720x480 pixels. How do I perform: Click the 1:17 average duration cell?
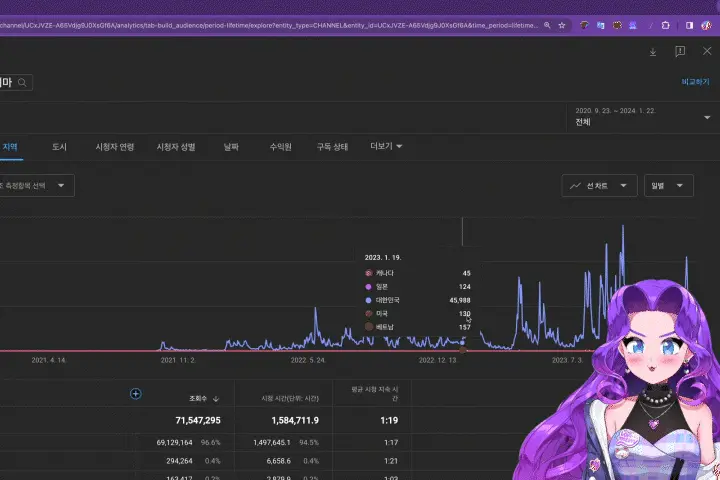pyautogui.click(x=391, y=443)
